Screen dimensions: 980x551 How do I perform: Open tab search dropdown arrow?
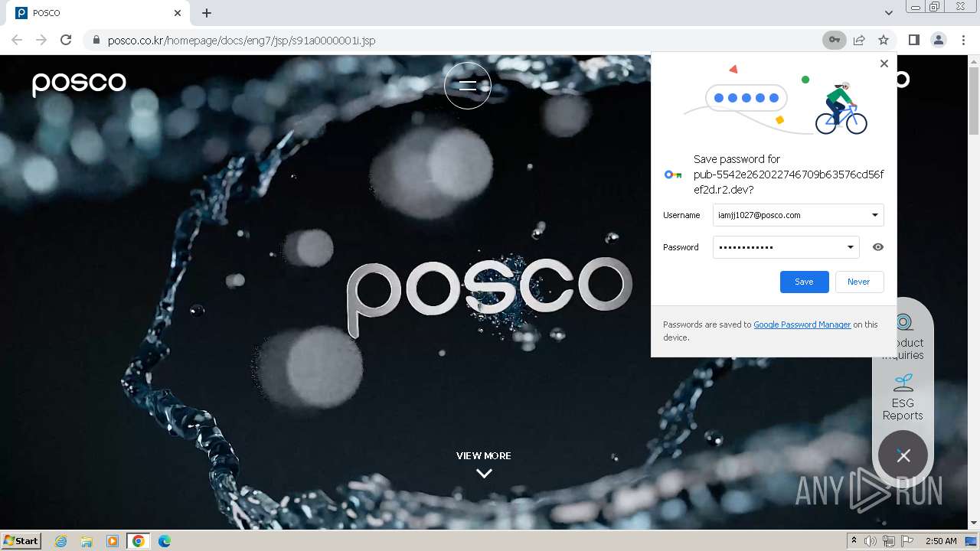tap(888, 13)
